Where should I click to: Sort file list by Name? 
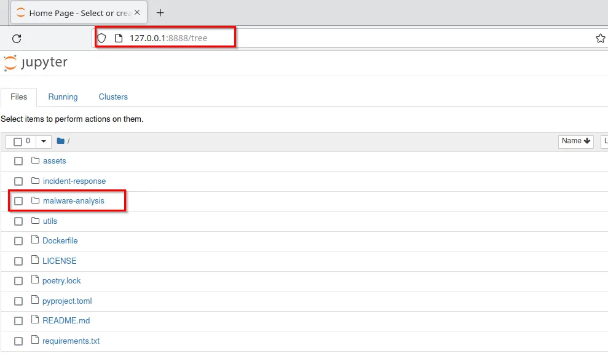pyautogui.click(x=575, y=141)
